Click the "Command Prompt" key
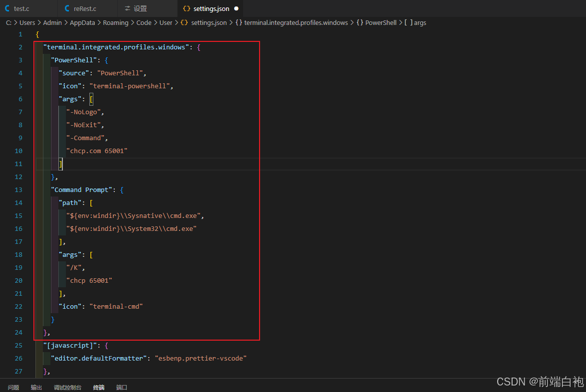The width and height of the screenshot is (586, 392). point(81,190)
